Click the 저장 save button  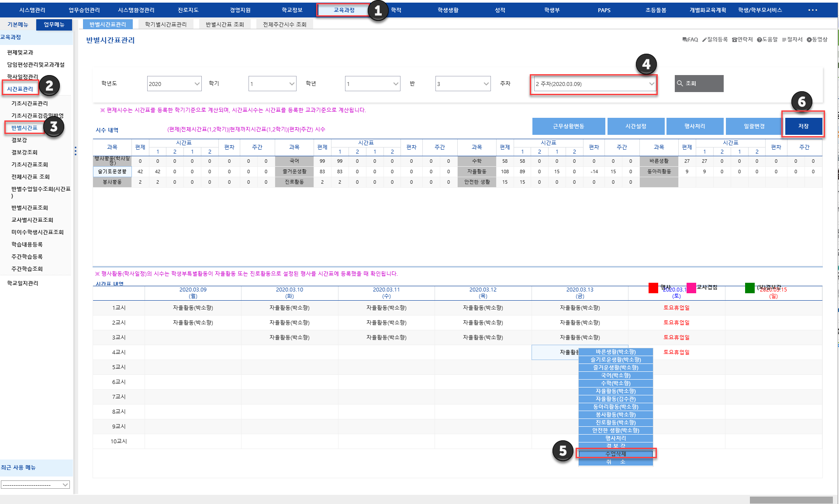(x=803, y=126)
